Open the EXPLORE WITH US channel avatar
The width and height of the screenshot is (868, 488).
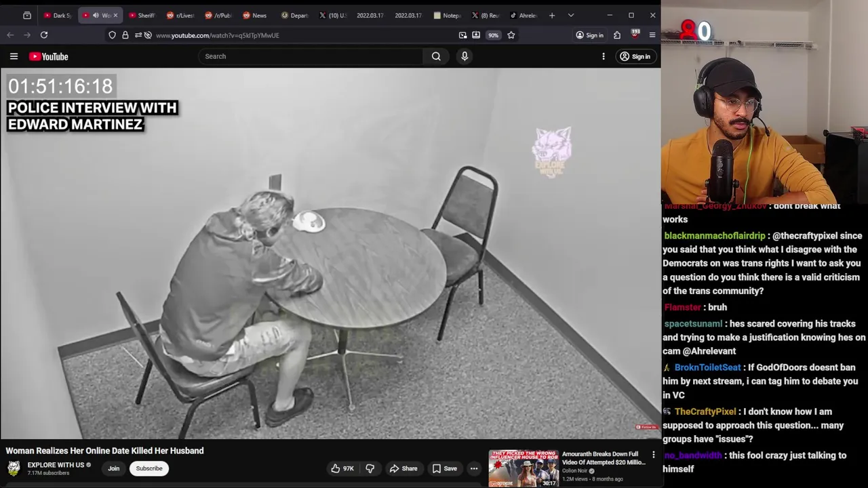tap(14, 468)
